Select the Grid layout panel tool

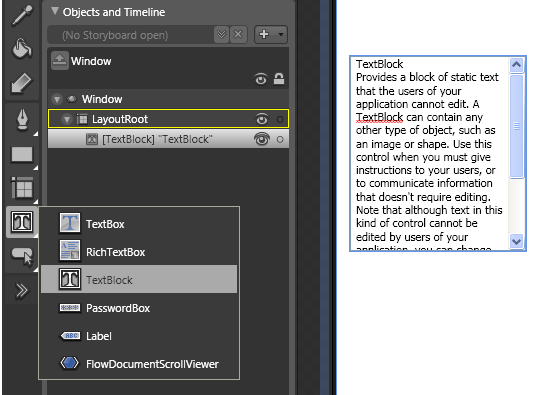click(x=22, y=188)
